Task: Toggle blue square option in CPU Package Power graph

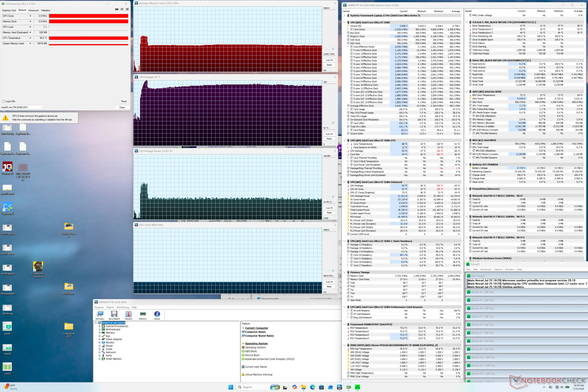Action: click(333, 197)
